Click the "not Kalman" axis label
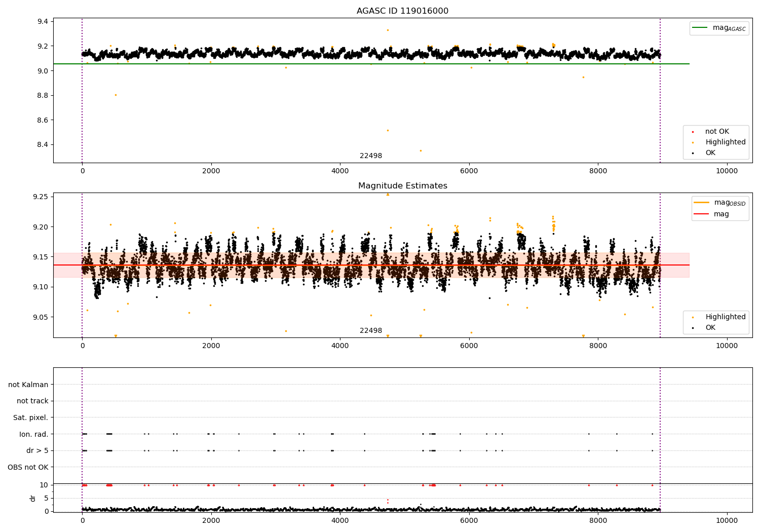This screenshot has height=532, width=760. pos(28,385)
